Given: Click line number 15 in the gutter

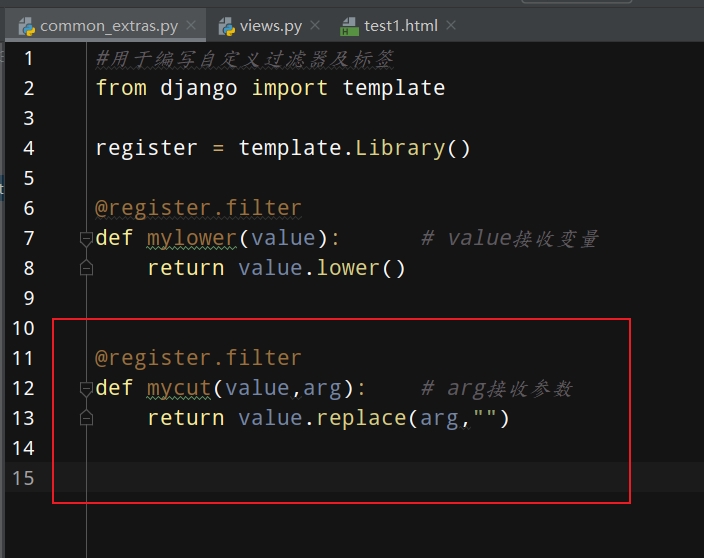Looking at the screenshot, I should coord(22,478).
